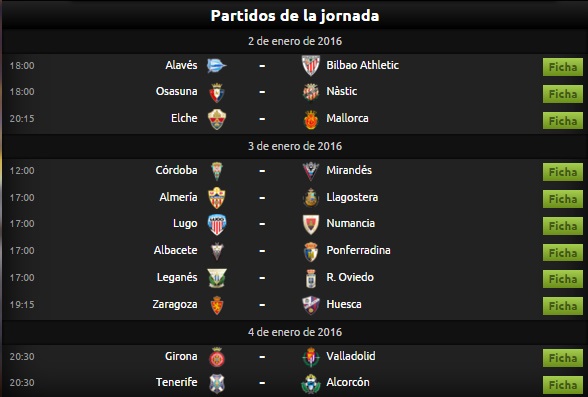Select the Valladolid team name
The height and width of the screenshot is (397, 588).
click(x=351, y=356)
